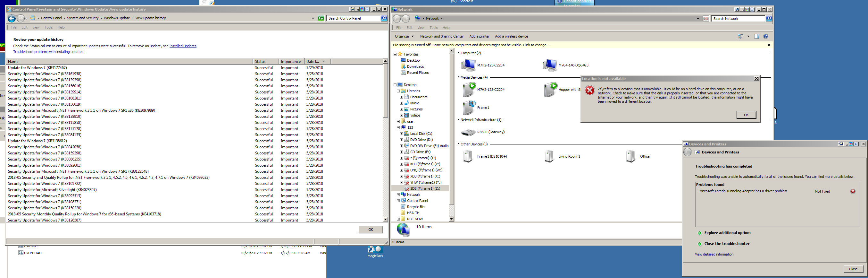Screen dimensions: 868x278
Task: Expand the Documents library node
Action: coord(401,97)
